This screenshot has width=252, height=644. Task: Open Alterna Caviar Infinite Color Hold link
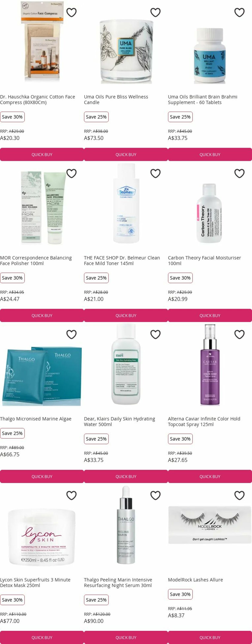point(204,422)
